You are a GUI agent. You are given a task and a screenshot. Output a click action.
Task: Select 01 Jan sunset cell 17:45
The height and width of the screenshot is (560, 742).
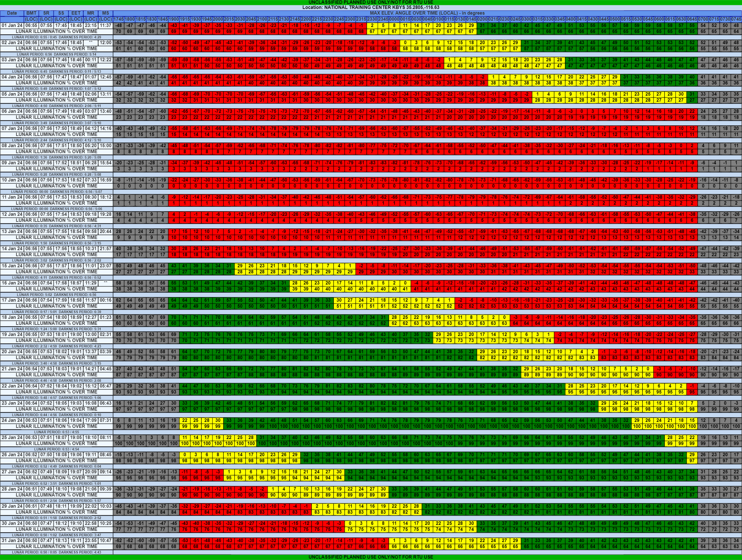point(61,25)
